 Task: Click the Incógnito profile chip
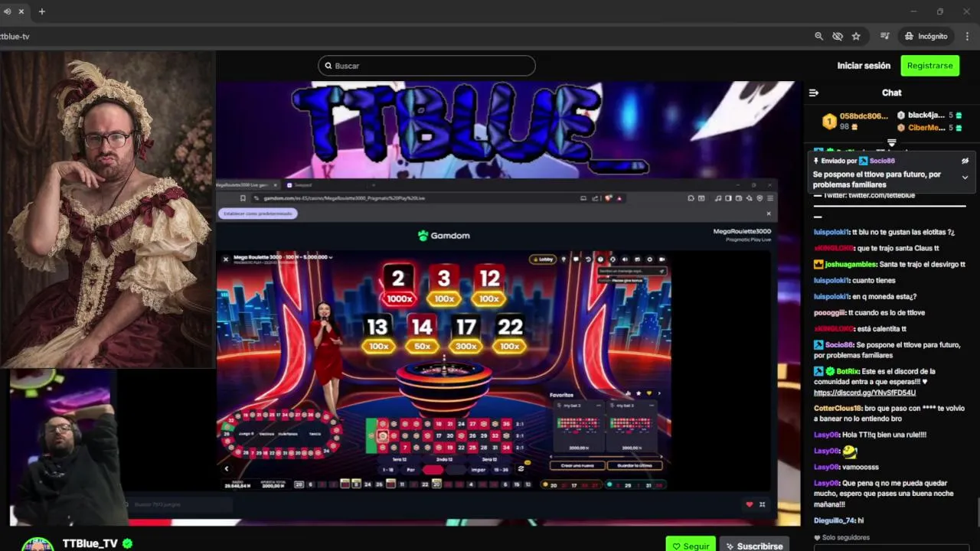tap(926, 36)
